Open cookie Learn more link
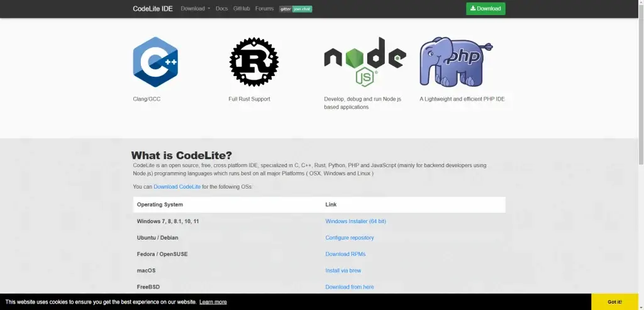This screenshot has width=644, height=310. point(213,302)
